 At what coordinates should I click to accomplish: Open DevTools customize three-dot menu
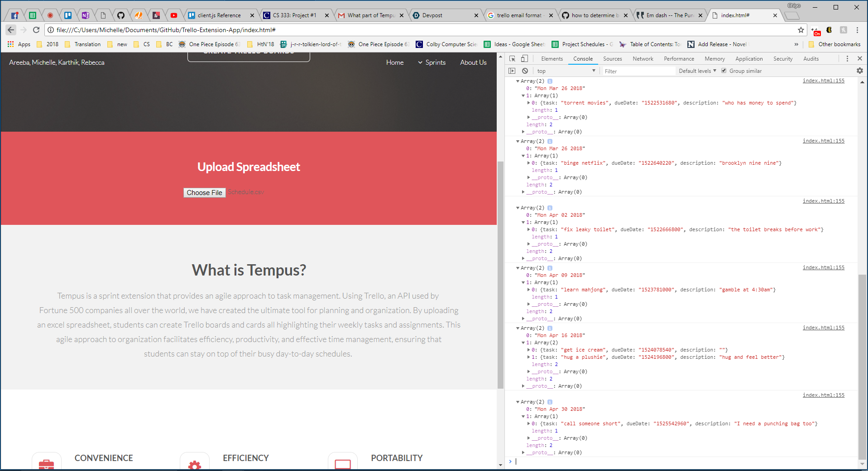coord(847,59)
